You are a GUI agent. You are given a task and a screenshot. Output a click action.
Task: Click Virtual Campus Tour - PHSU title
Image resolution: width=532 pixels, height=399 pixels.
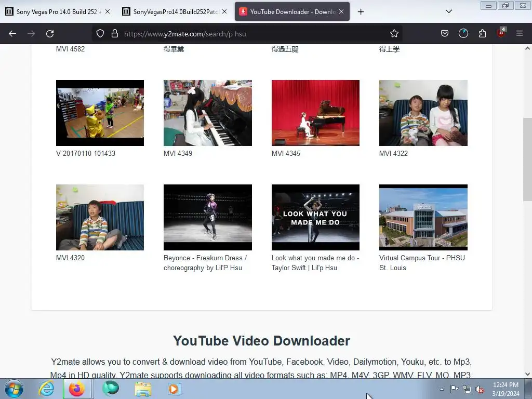pos(422,263)
